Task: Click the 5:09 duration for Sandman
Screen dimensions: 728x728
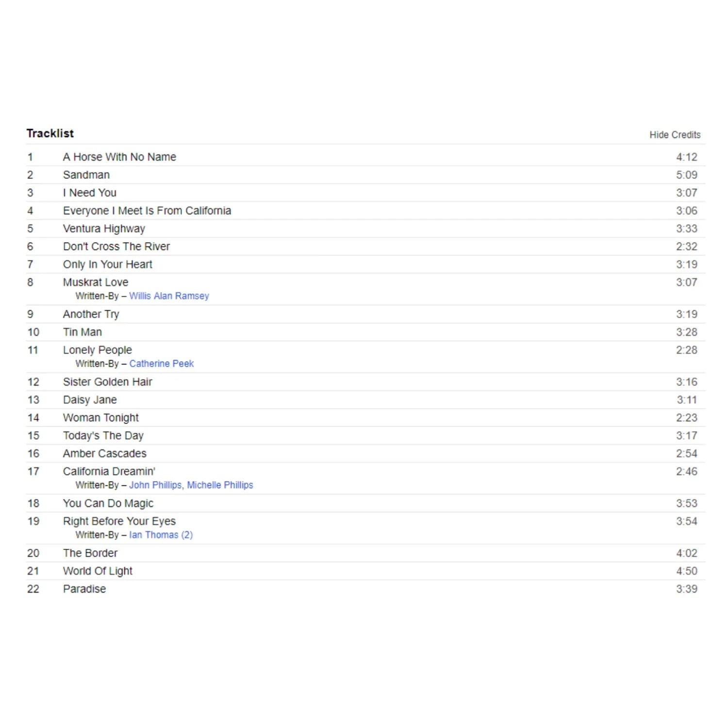Action: [687, 175]
